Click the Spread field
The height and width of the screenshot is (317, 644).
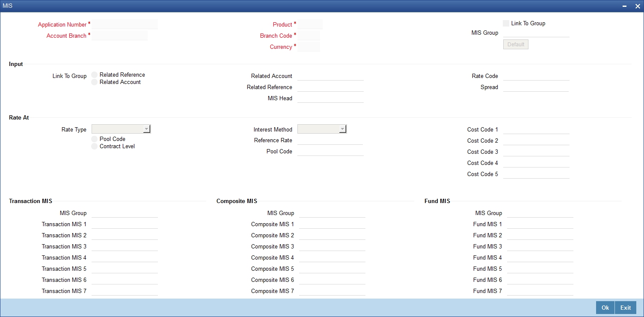[536, 87]
